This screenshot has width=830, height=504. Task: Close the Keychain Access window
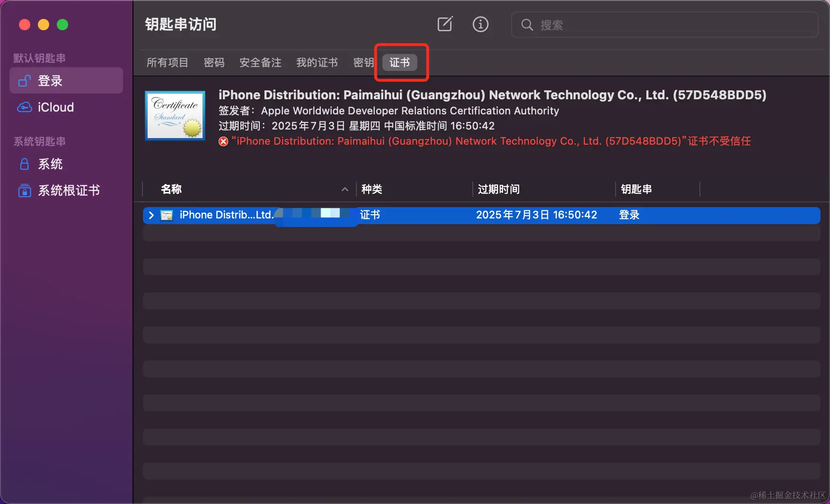pyautogui.click(x=25, y=25)
